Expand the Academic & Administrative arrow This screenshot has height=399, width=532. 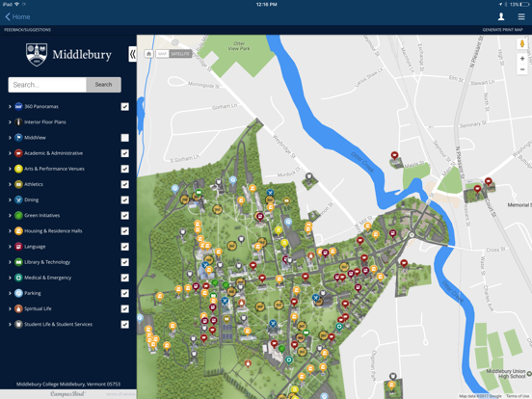click(x=10, y=153)
